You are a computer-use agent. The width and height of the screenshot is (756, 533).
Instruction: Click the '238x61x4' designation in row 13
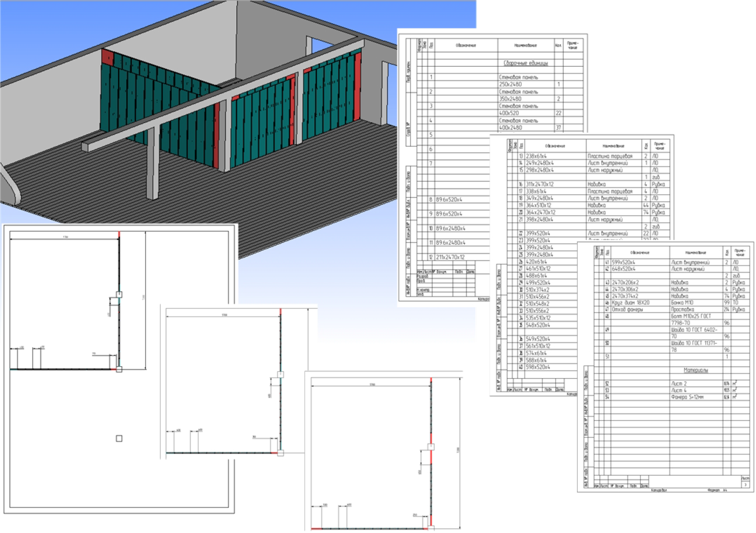536,156
